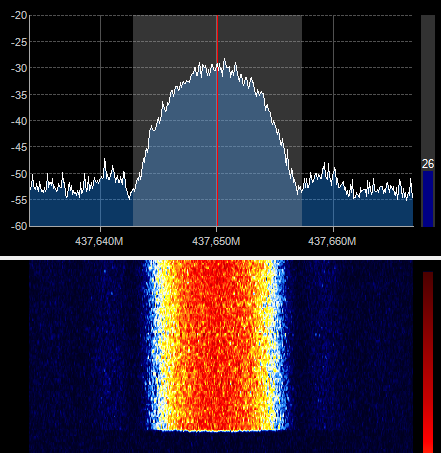The width and height of the screenshot is (441, 453).
Task: Click the left edge of the grey filter band
Action: [x=133, y=121]
